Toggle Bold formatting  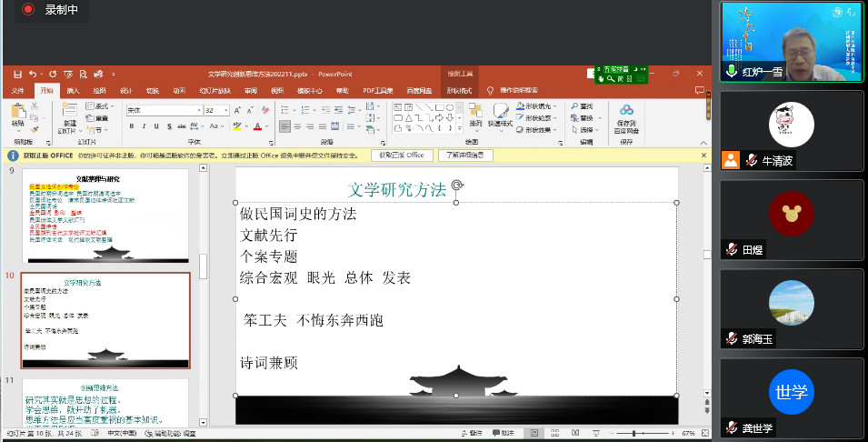point(131,126)
